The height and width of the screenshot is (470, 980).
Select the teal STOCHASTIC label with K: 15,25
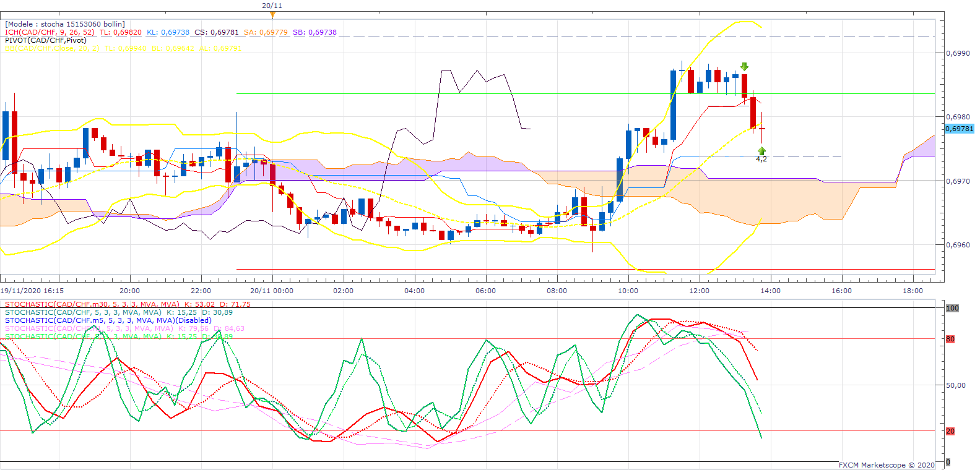pos(83,312)
